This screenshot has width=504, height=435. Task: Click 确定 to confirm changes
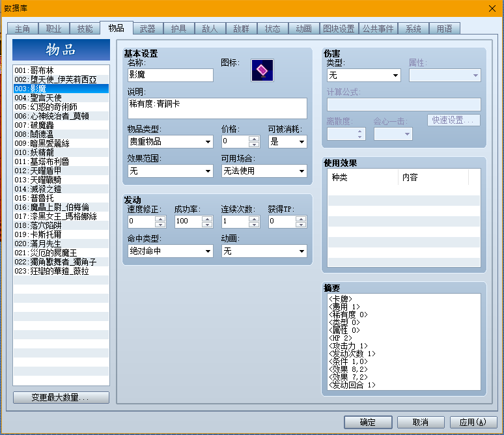(368, 422)
